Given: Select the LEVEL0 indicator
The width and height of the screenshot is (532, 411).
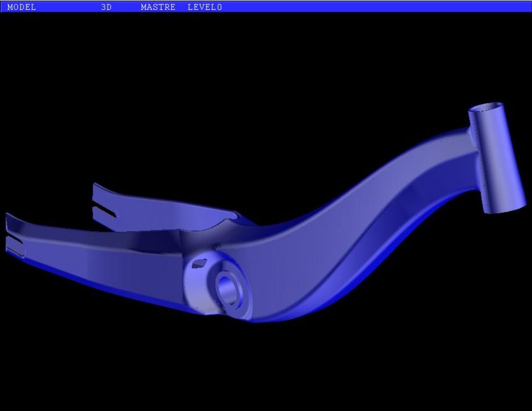Looking at the screenshot, I should 205,7.
